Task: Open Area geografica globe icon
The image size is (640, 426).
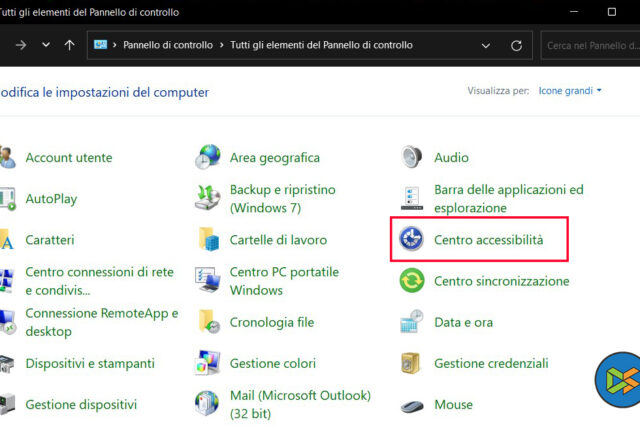Action: point(207,157)
